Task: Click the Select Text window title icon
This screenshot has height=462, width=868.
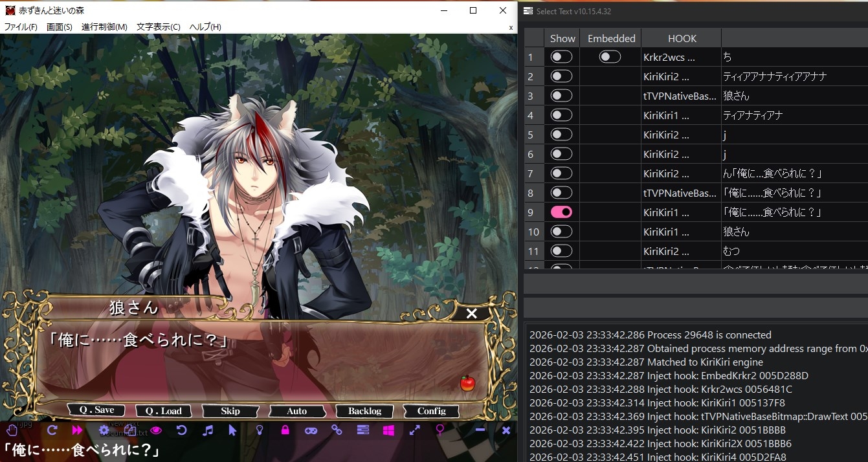Action: coord(528,11)
